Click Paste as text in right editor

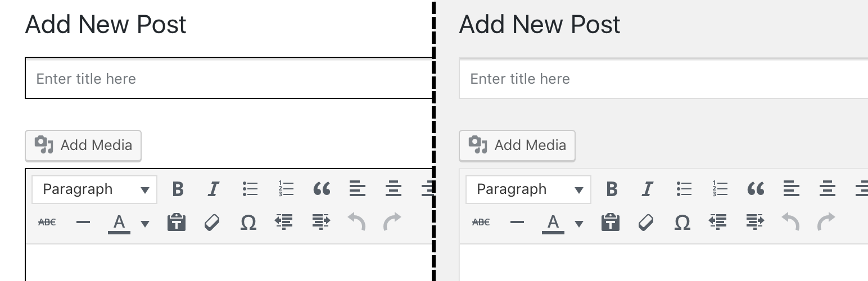tap(611, 223)
